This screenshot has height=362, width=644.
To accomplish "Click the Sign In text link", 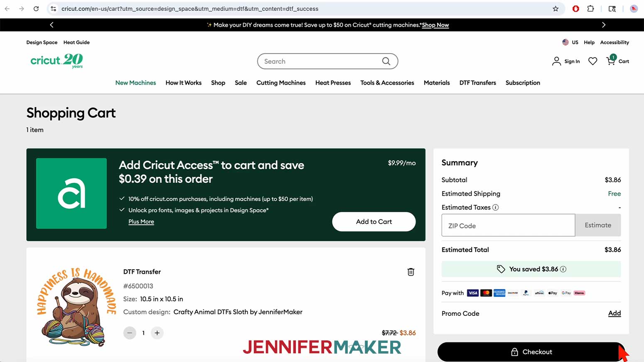I will [572, 62].
